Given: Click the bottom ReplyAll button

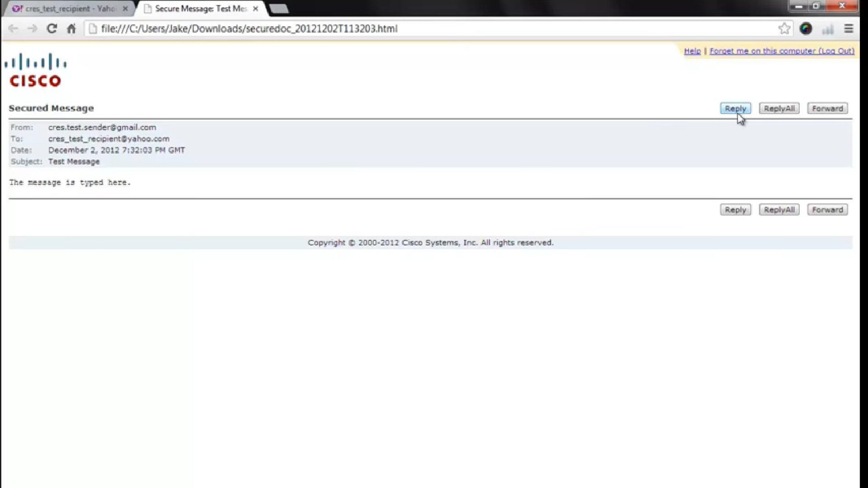Looking at the screenshot, I should pos(779,210).
